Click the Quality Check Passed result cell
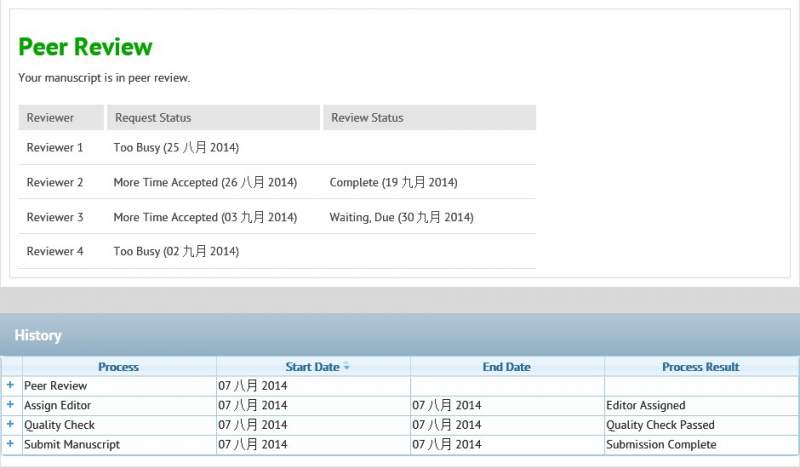The height and width of the screenshot is (468, 800). coord(660,425)
